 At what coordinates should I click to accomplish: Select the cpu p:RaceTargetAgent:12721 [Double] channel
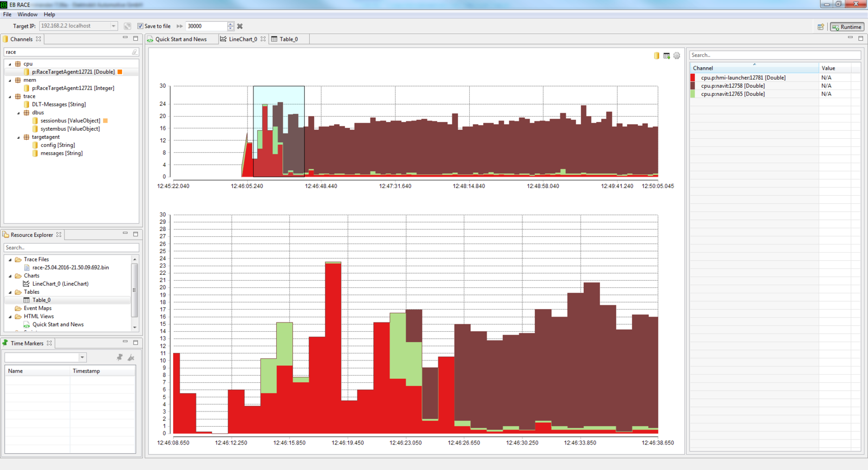73,72
